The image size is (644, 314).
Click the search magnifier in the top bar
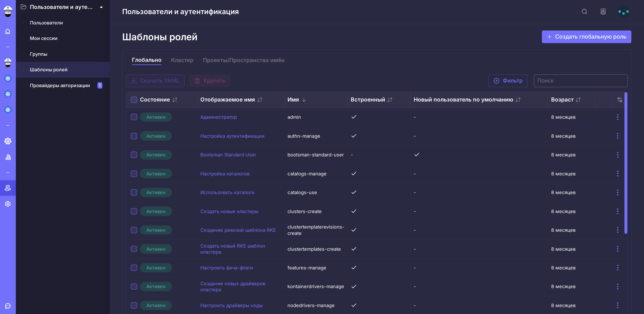coord(584,12)
